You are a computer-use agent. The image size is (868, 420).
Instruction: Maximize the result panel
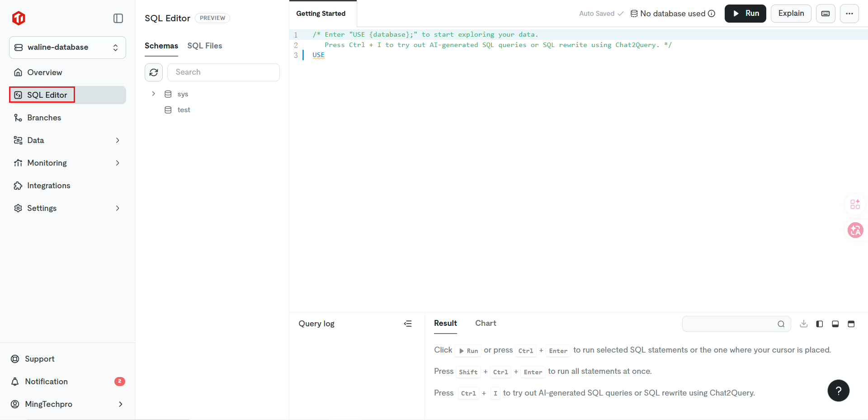pos(851,324)
